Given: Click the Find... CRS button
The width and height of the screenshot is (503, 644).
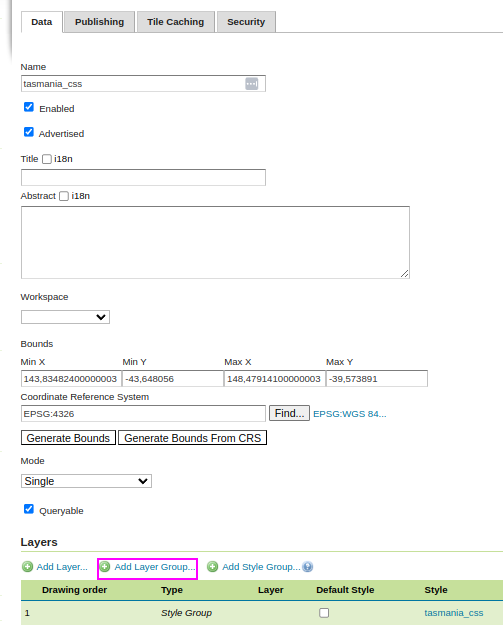Looking at the screenshot, I should (289, 413).
